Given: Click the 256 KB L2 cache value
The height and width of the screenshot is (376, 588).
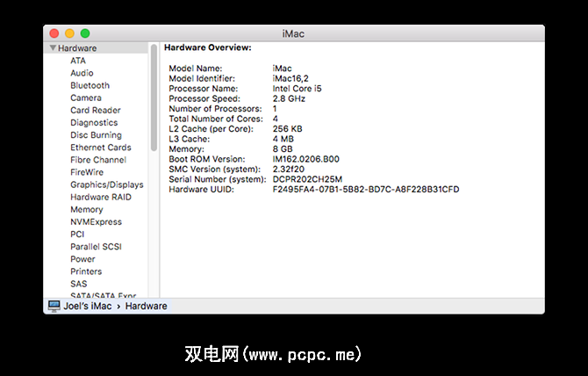Looking at the screenshot, I should point(287,129).
